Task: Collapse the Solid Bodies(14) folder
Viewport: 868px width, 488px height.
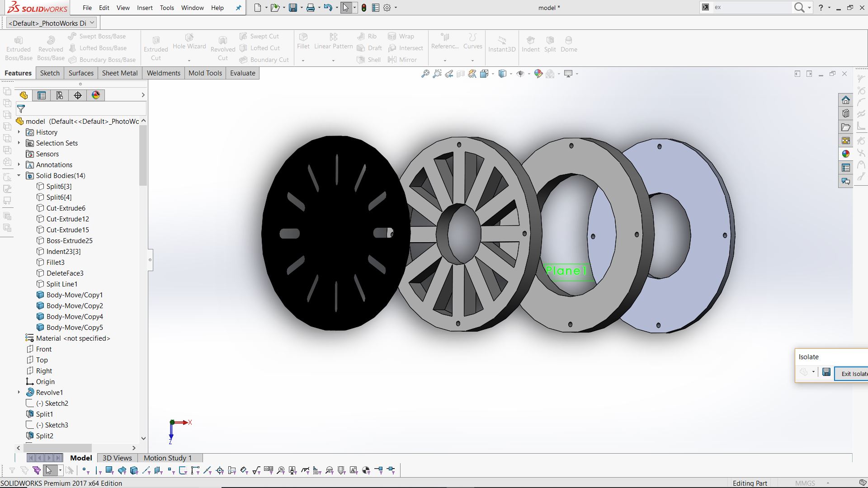Action: [19, 176]
